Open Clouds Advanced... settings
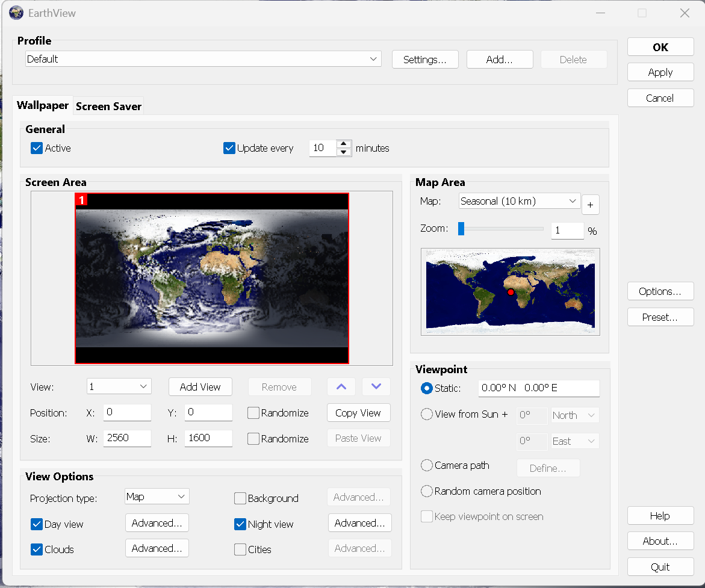Screen dimensions: 705x588 pos(157,548)
